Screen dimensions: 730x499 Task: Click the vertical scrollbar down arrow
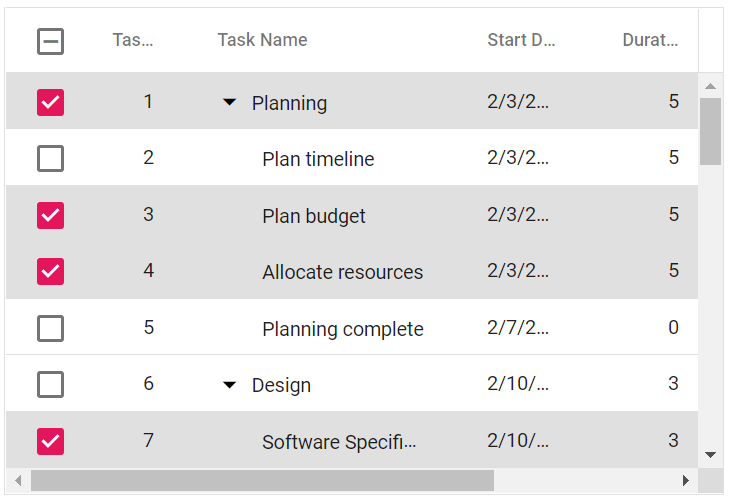[711, 454]
